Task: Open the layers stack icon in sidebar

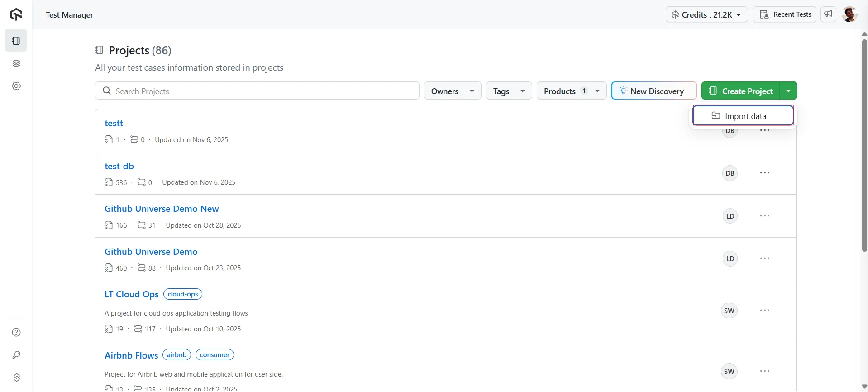Action: 16,63
